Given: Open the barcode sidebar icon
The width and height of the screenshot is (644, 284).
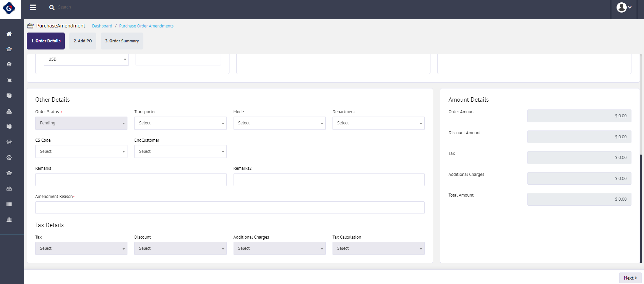Looking at the screenshot, I should point(9,204).
